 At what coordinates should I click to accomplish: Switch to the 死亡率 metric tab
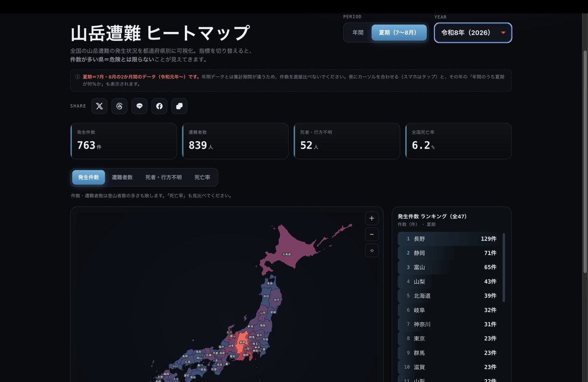click(x=202, y=177)
